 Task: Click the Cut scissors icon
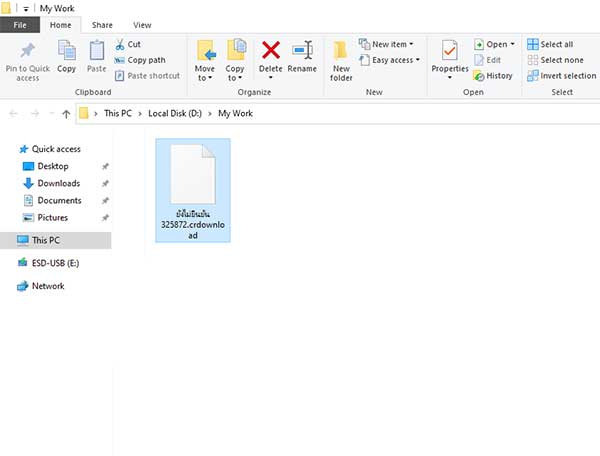(120, 45)
